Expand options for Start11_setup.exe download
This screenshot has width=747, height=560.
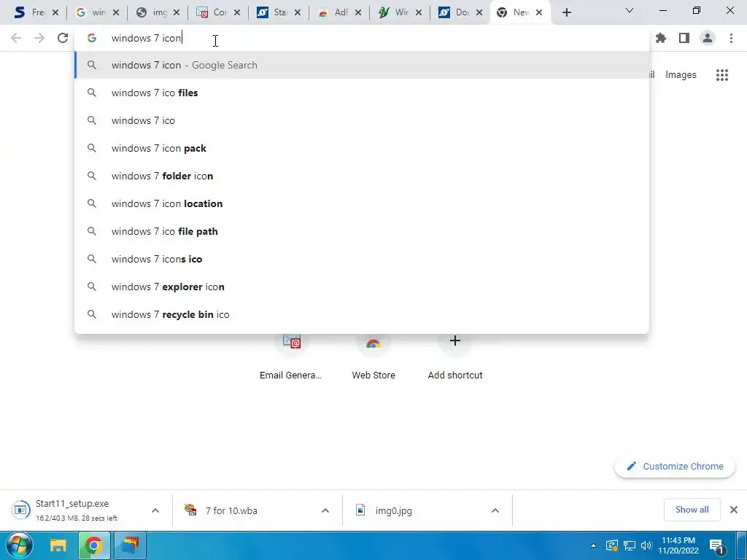[155, 510]
